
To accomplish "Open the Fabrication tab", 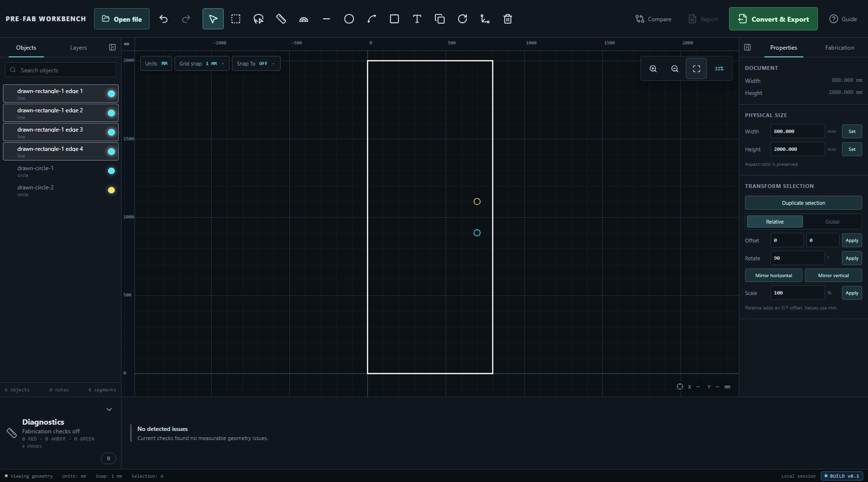I will click(840, 48).
